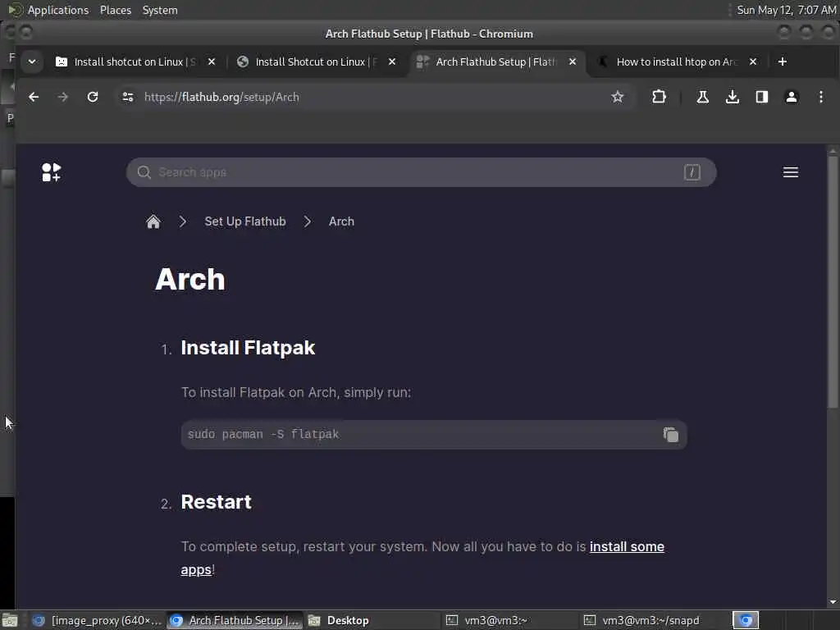Switch to image_proxy taskbar window

(x=97, y=620)
